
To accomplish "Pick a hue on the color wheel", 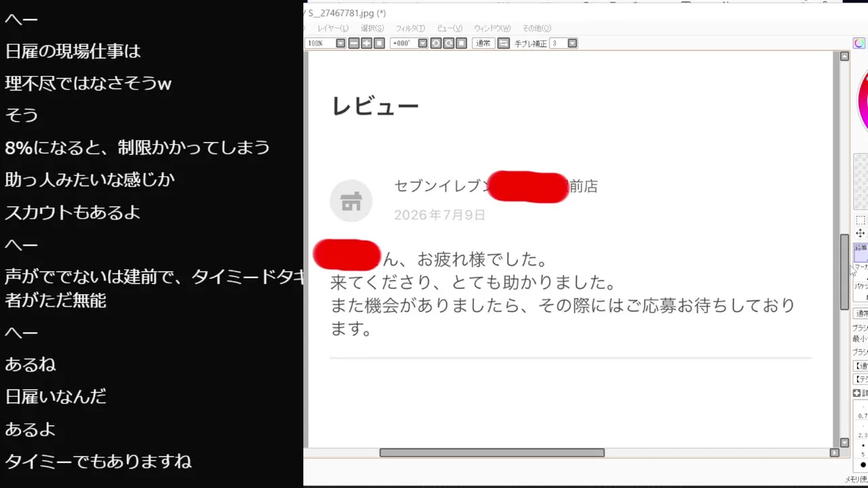I will click(x=863, y=102).
